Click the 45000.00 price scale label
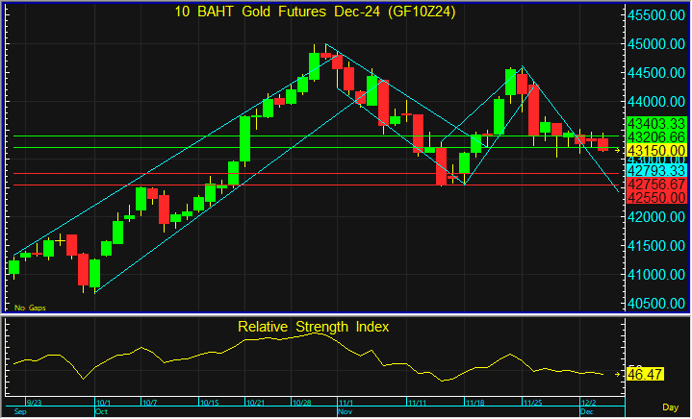 coord(656,45)
